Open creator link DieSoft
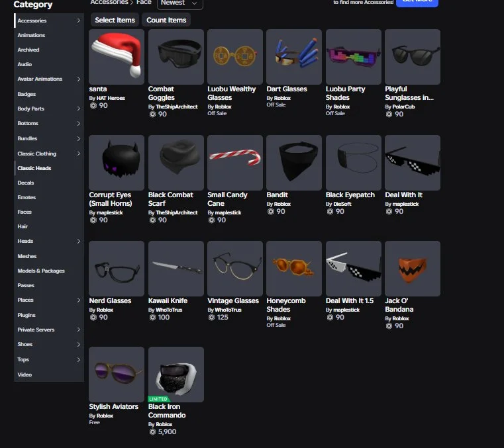 point(342,204)
